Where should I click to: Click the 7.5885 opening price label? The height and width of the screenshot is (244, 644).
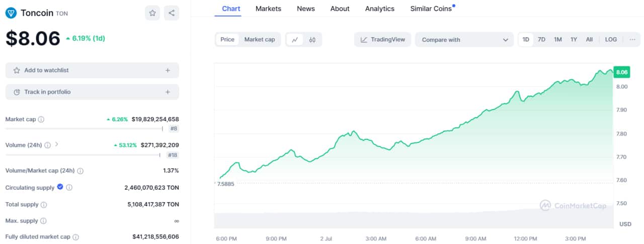225,184
